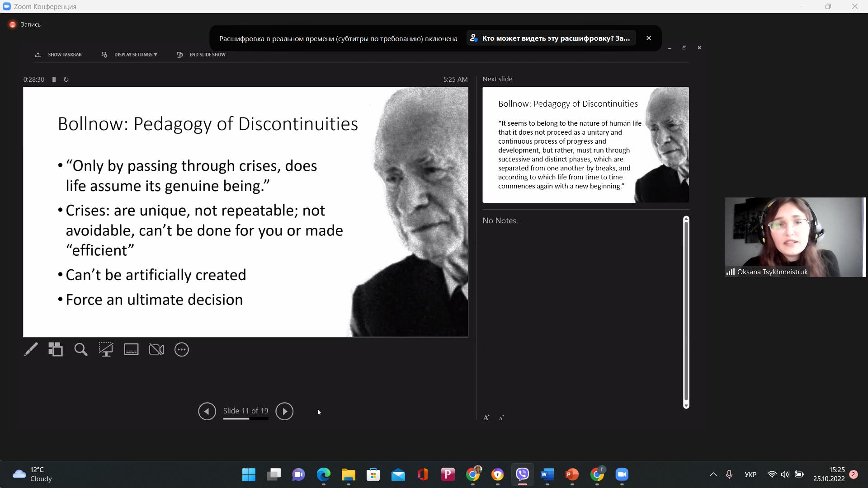Click Show Taskbar in presenter view
The height and width of the screenshot is (488, 868).
65,55
